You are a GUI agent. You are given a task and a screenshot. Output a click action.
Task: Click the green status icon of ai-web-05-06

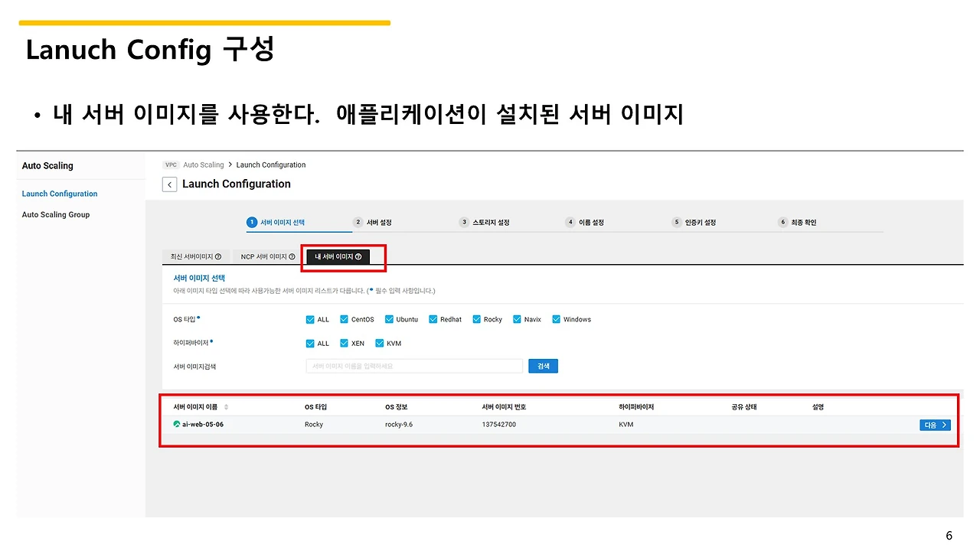[x=177, y=424]
